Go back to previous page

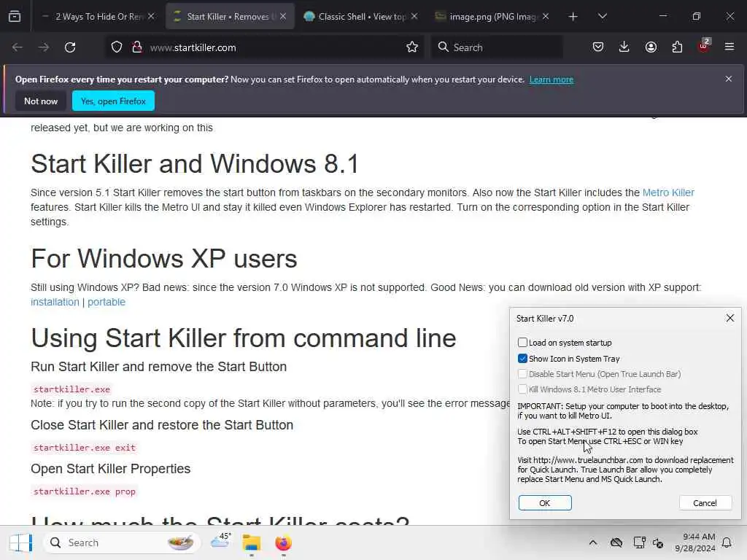tap(18, 47)
